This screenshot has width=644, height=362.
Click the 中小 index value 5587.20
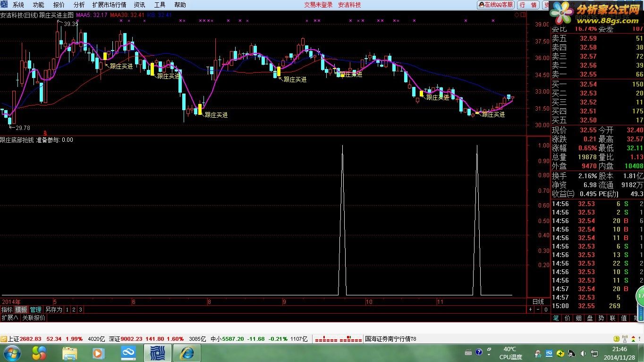[x=233, y=339]
